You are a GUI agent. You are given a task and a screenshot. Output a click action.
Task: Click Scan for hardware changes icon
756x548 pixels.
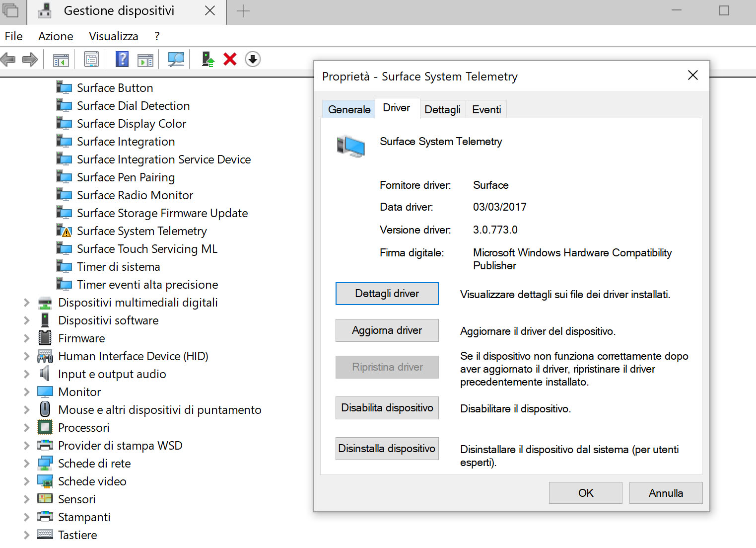(176, 60)
